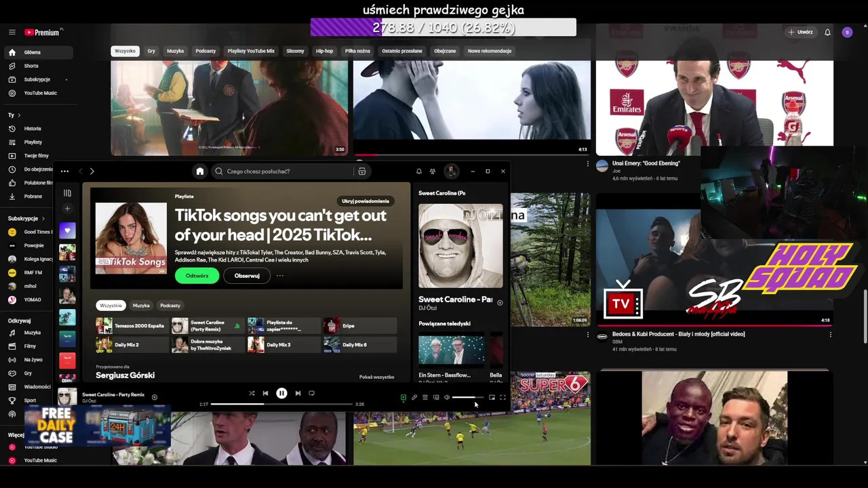Expand Ty section chevron in YouTube

pyautogui.click(x=19, y=115)
